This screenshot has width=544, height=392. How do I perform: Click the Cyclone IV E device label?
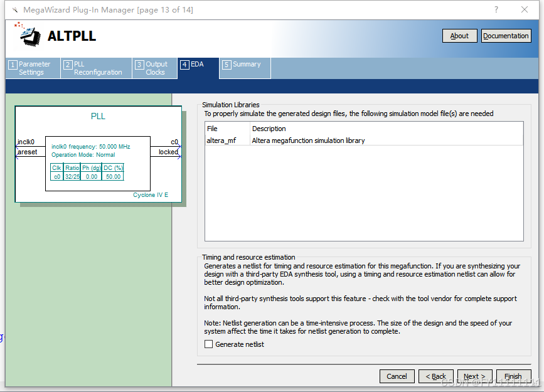point(151,195)
